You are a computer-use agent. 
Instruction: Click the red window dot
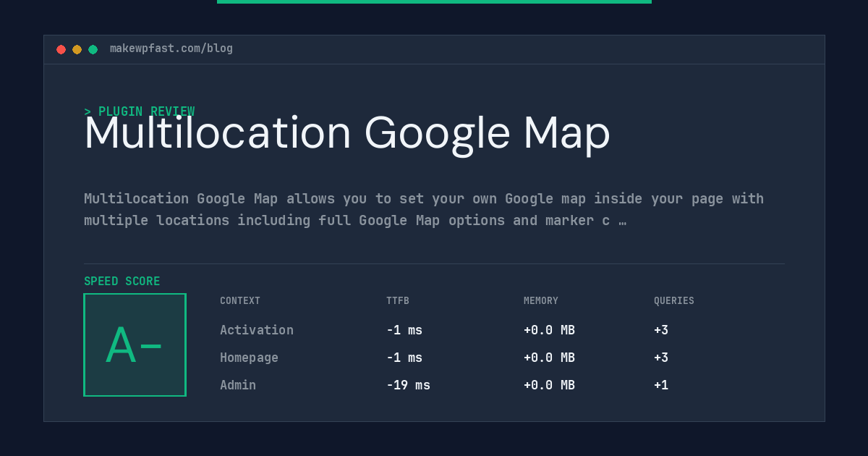pos(61,49)
